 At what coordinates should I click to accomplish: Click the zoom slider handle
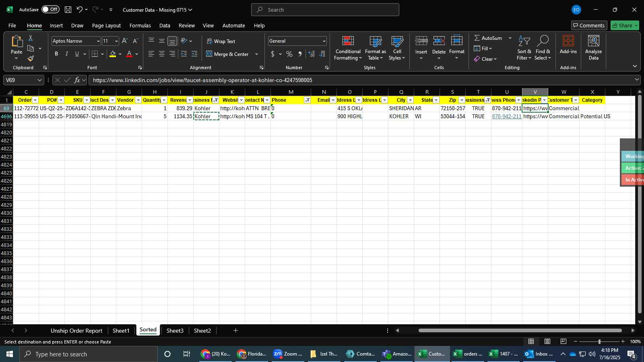(599, 341)
